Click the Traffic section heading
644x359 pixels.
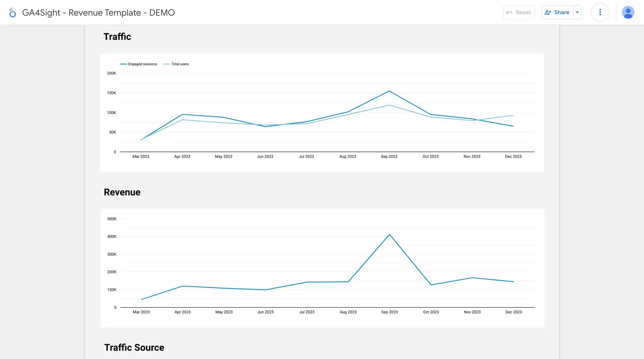117,37
